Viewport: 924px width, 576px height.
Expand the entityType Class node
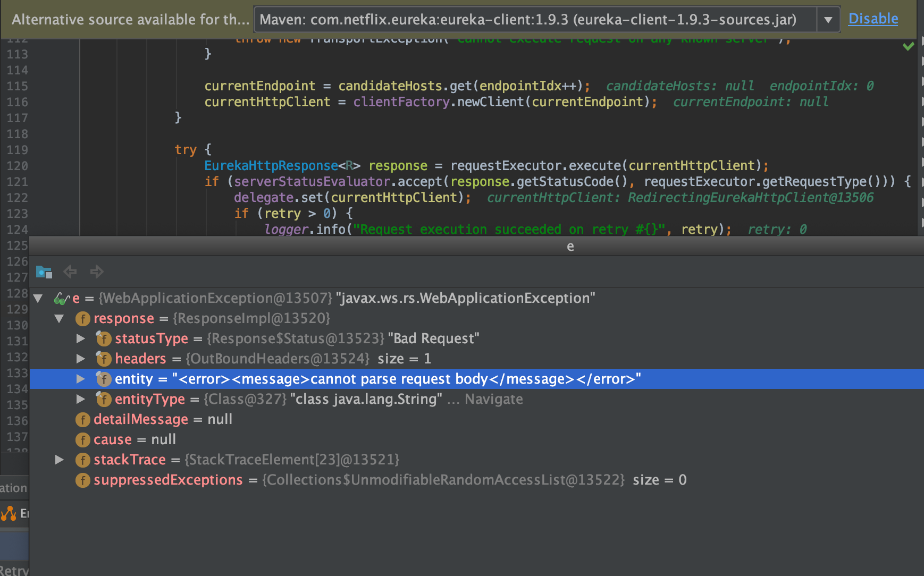(80, 399)
